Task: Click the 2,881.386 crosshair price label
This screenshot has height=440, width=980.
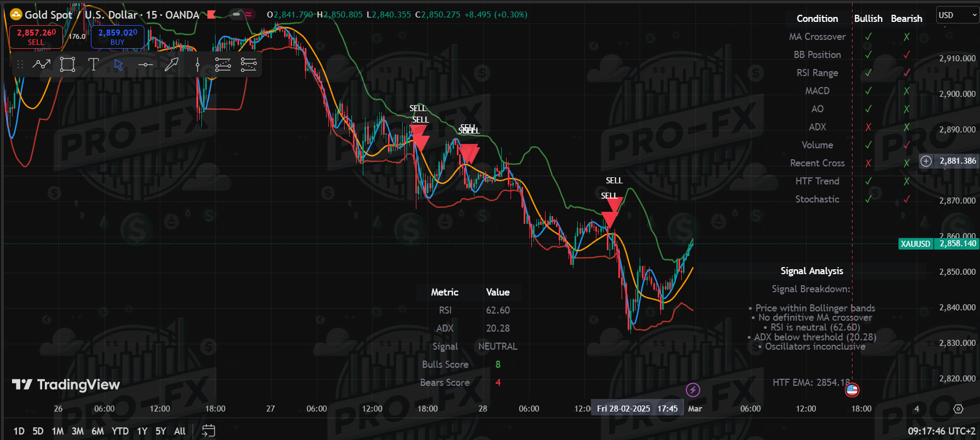Action: [957, 161]
